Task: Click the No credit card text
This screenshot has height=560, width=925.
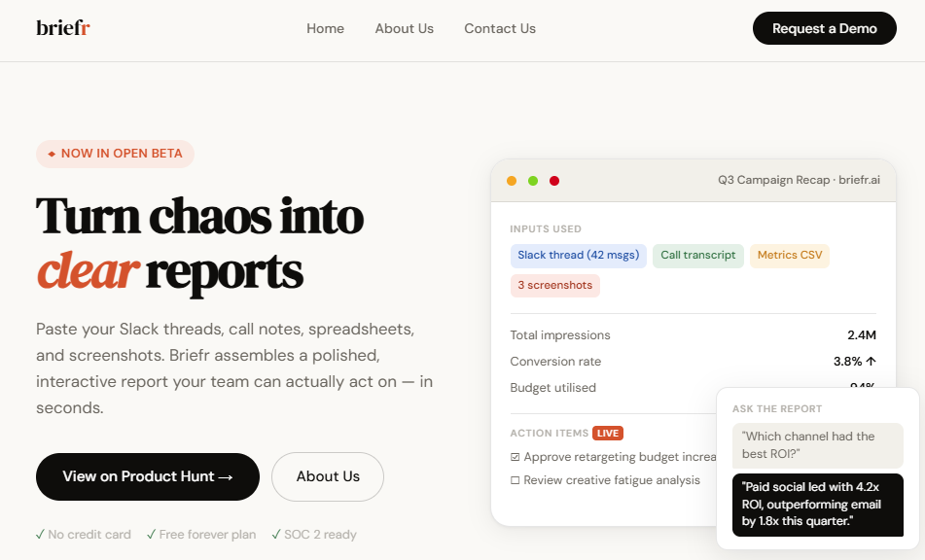Action: click(89, 535)
